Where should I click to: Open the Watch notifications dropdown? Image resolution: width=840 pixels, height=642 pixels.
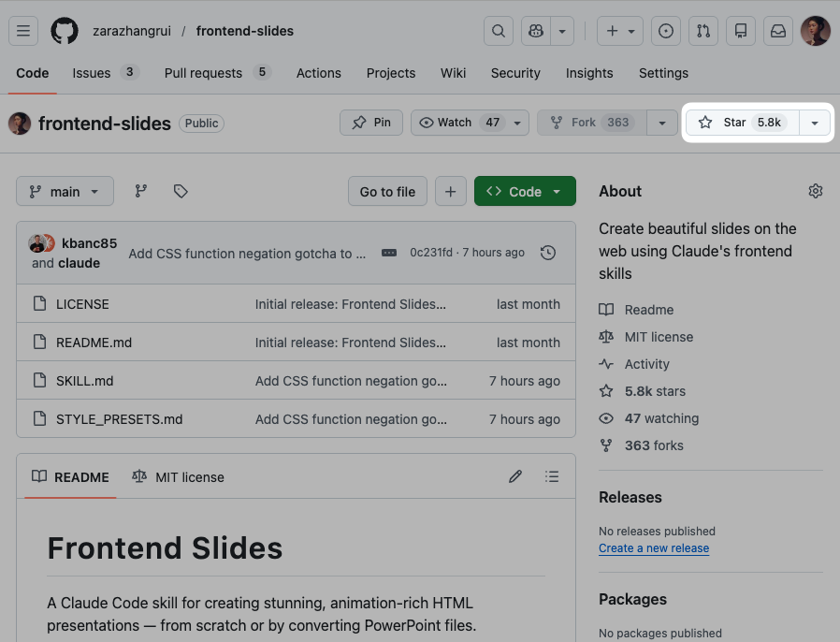[x=470, y=123]
